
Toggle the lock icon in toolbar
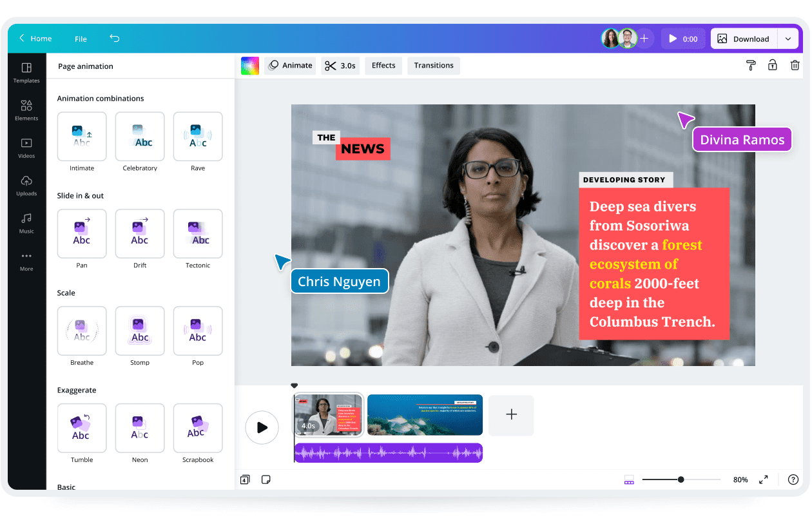[x=772, y=65]
